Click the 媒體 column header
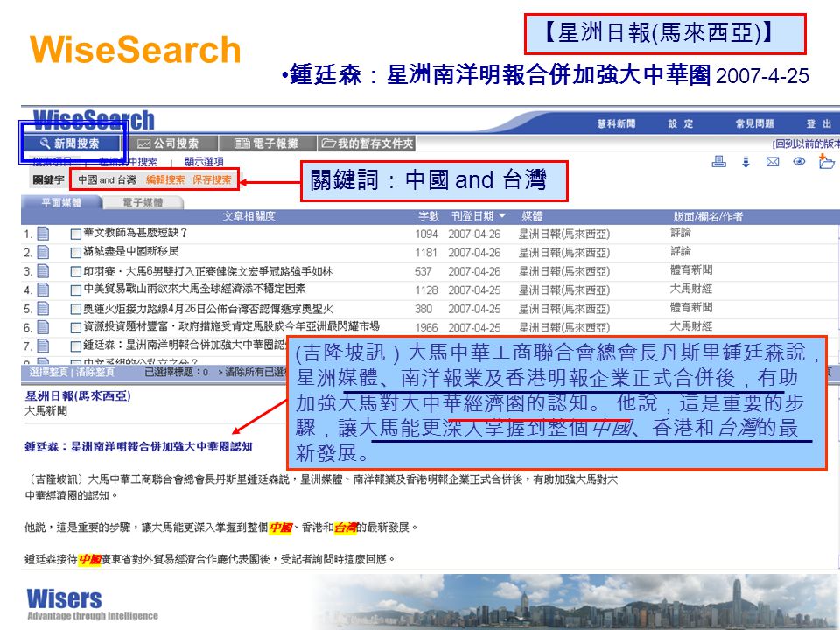Screen dimensions: 840x630 coord(532,216)
